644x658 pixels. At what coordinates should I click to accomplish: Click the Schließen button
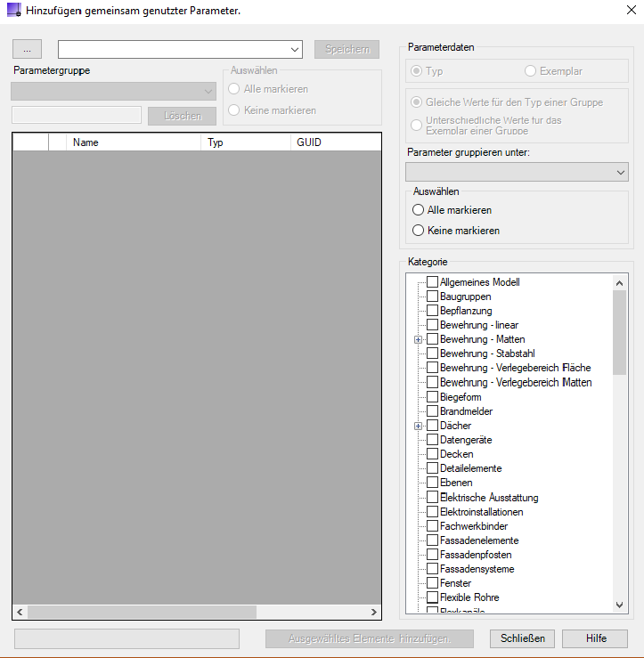(x=522, y=638)
